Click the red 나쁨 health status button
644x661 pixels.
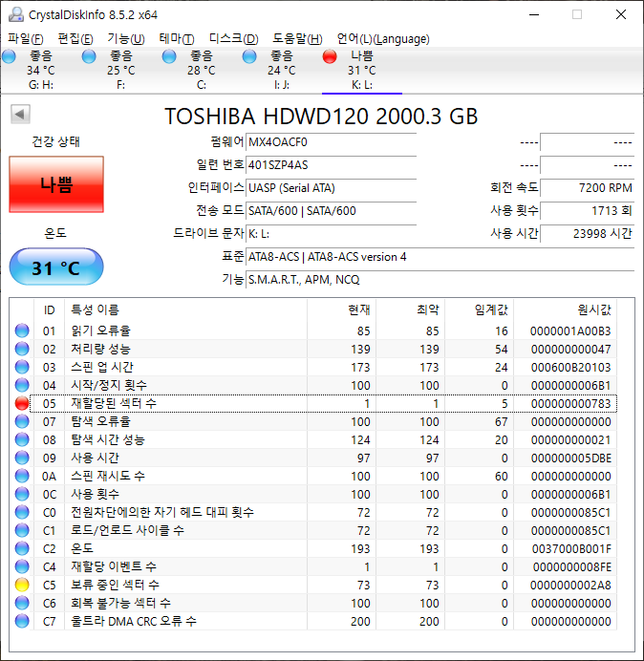tap(56, 184)
